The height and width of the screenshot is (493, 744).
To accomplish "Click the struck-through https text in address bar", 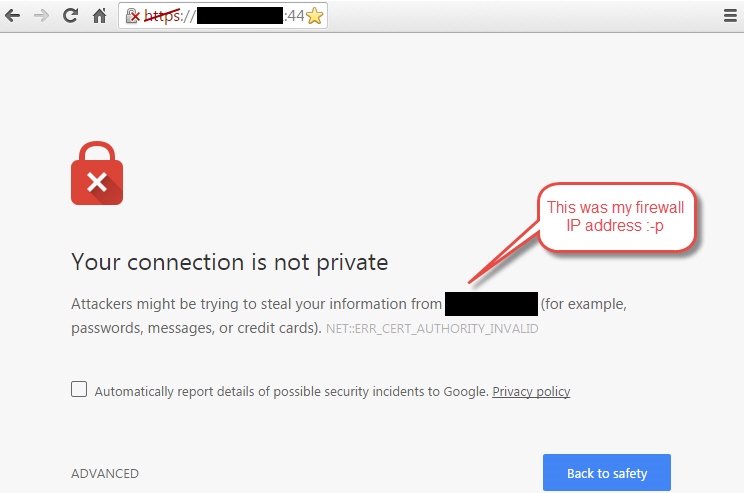I will click(x=162, y=16).
